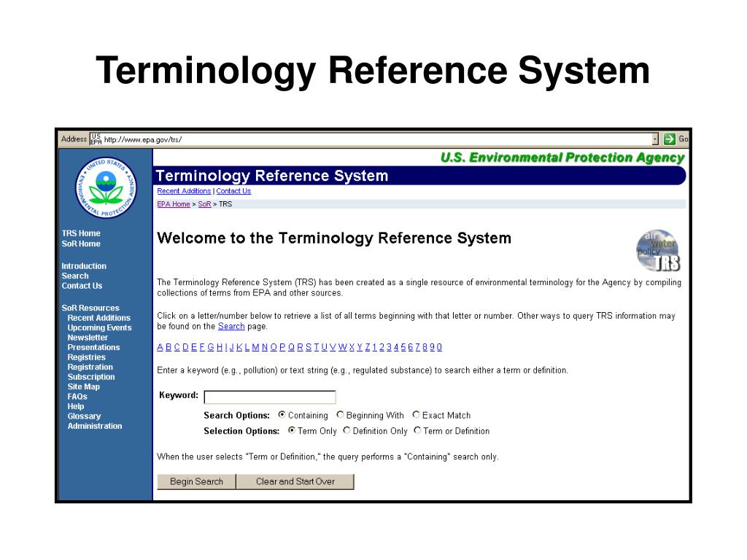List terms beginning with letter G
The height and width of the screenshot is (560, 747).
pyautogui.click(x=211, y=347)
